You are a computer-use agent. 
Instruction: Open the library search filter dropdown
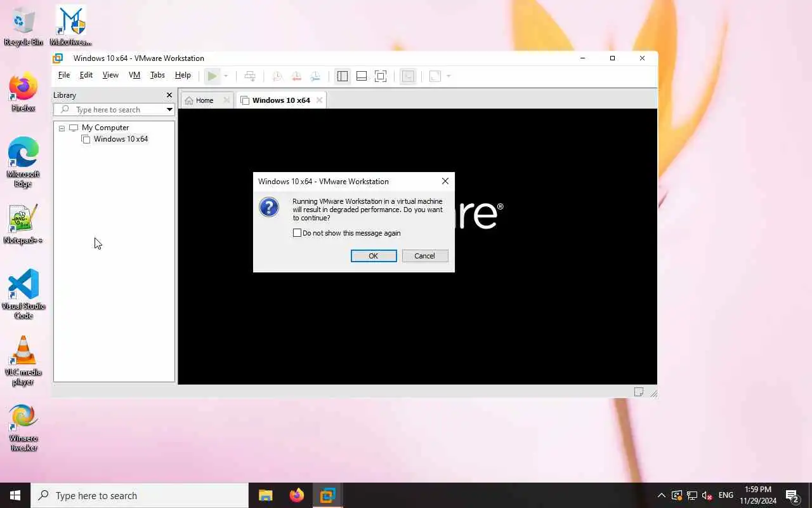(x=169, y=110)
